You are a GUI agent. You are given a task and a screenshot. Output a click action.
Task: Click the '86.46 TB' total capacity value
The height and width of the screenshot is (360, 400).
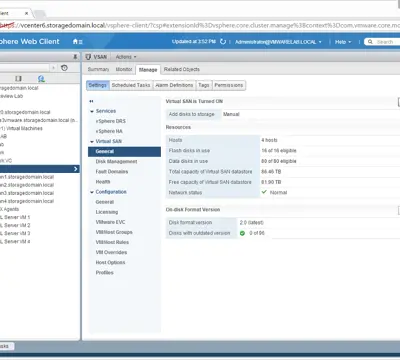[x=271, y=172]
